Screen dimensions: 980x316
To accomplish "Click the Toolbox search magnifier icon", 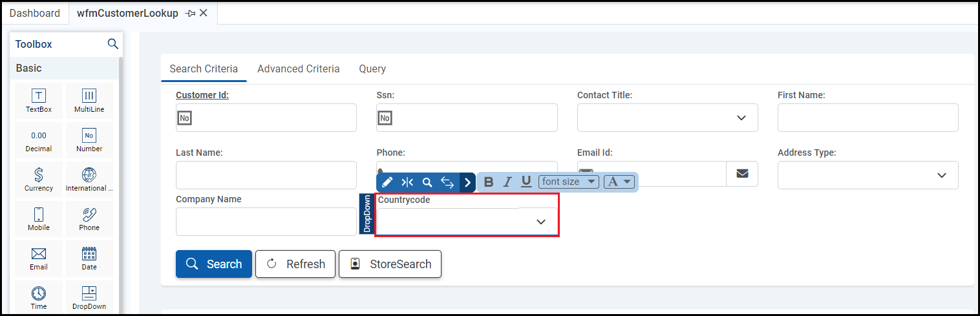I will 112,44.
